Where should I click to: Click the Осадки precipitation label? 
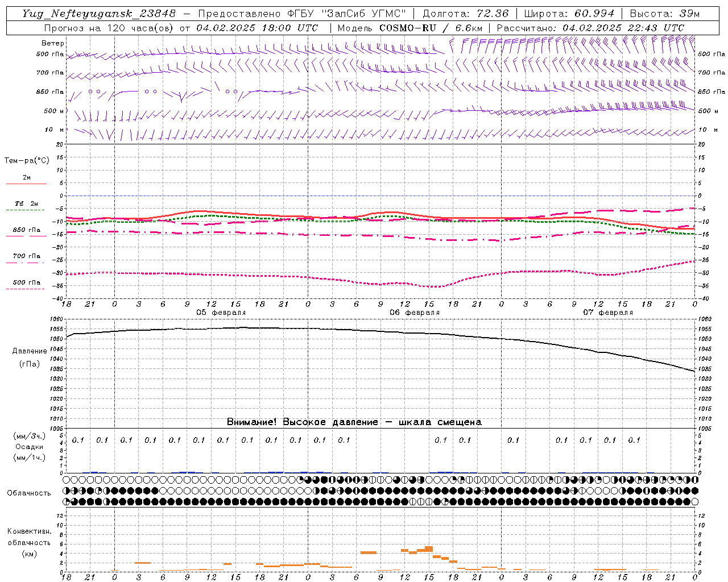30,447
